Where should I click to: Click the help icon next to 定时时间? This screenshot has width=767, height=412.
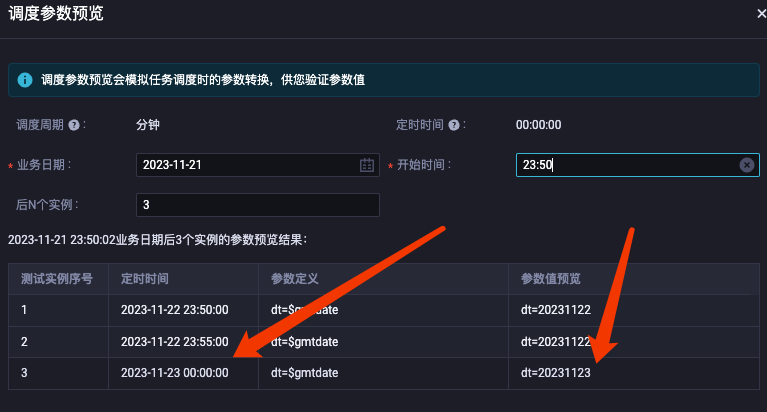coord(454,125)
